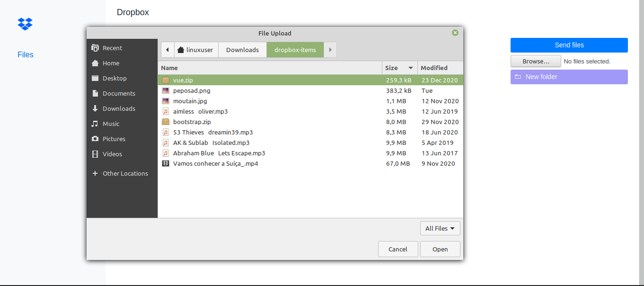Select Abraham Blue Lets Escape.mp3 file name
This screenshot has width=644, height=286.
219,153
